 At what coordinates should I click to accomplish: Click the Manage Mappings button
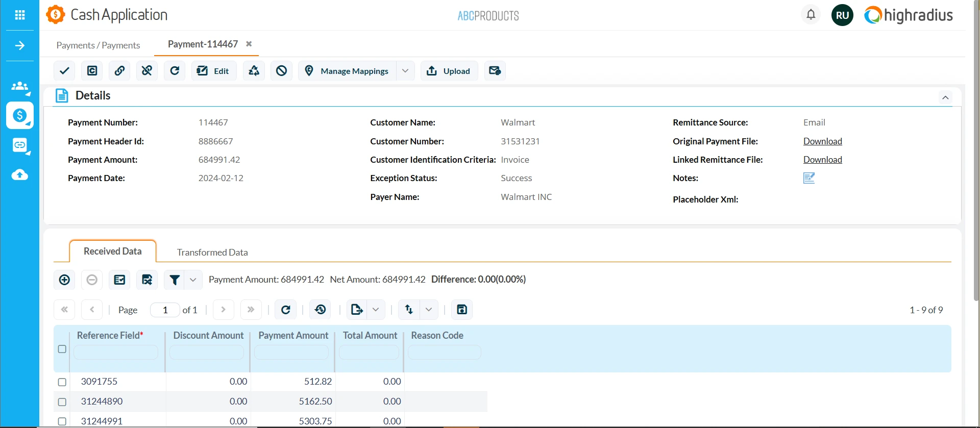[347, 71]
